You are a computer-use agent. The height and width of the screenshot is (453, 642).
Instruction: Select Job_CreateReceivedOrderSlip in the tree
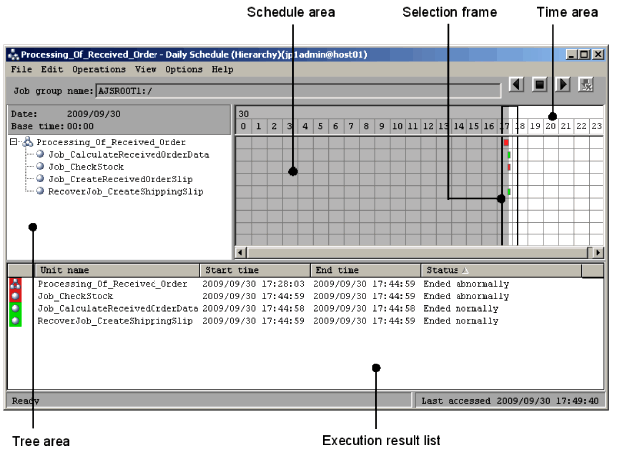(x=120, y=179)
